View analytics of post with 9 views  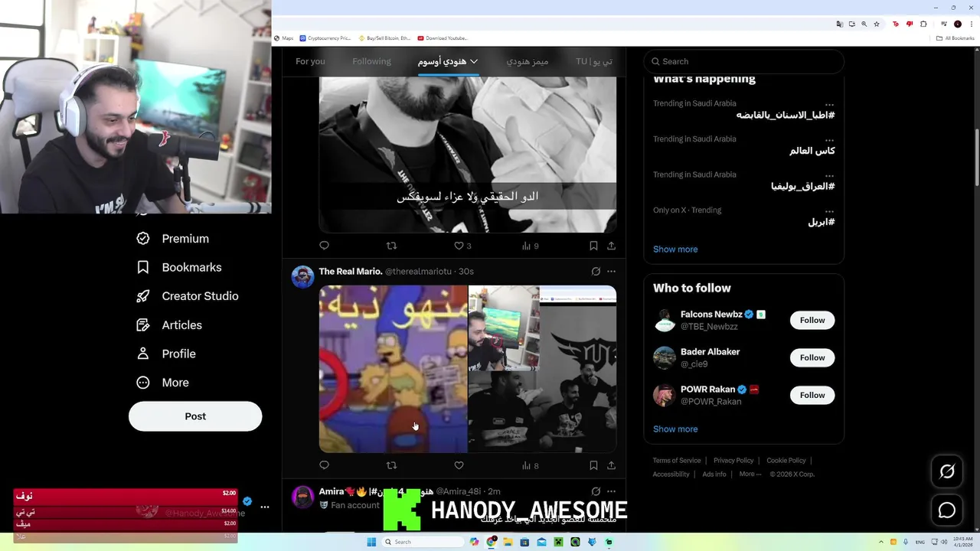[530, 246]
